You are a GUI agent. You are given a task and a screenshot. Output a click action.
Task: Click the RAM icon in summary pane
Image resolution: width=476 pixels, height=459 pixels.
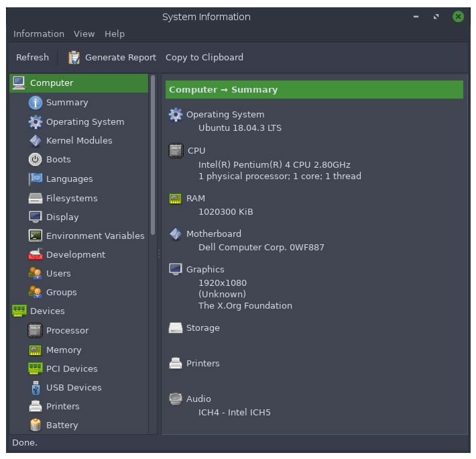[175, 199]
